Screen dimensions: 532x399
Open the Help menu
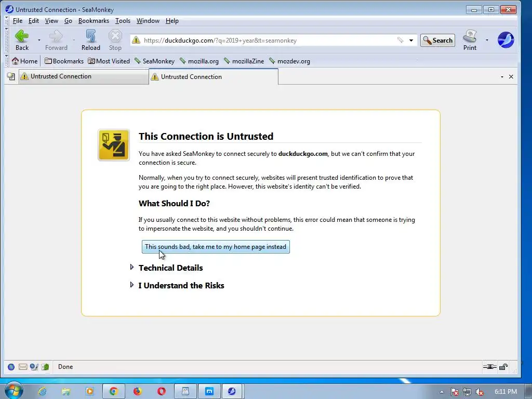click(x=172, y=21)
